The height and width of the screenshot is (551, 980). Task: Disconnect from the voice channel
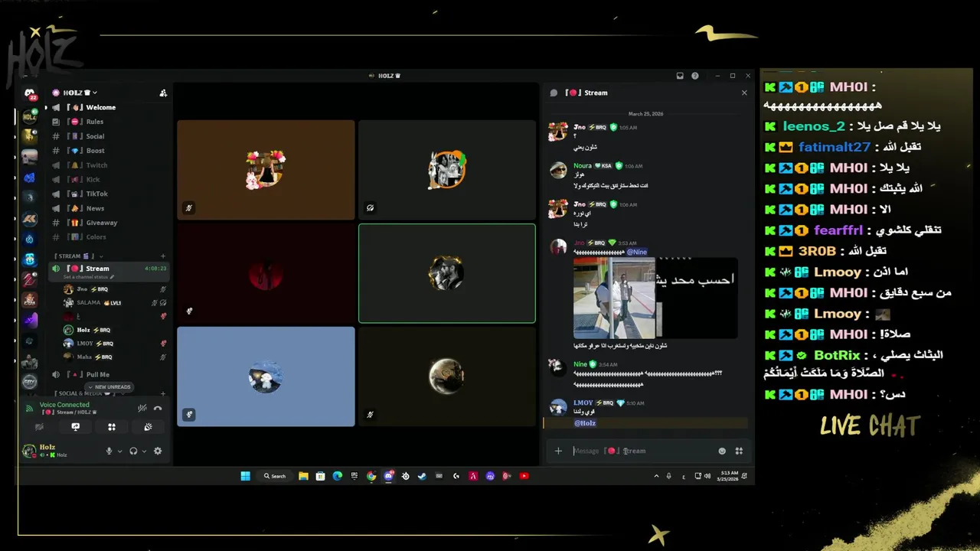coord(158,408)
